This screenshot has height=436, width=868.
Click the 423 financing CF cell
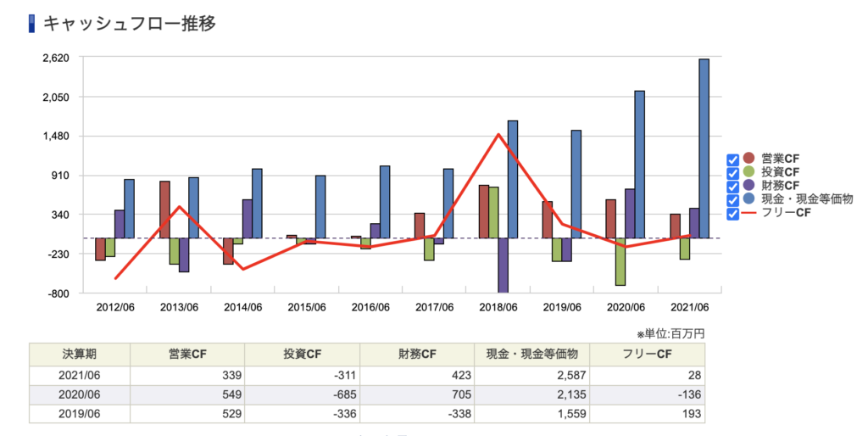tap(417, 376)
